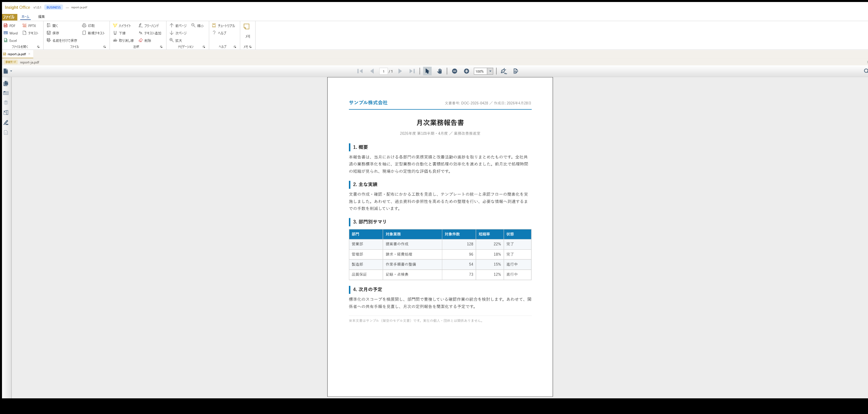Go to 次ページ next page
The height and width of the screenshot is (414, 868).
pos(178,33)
